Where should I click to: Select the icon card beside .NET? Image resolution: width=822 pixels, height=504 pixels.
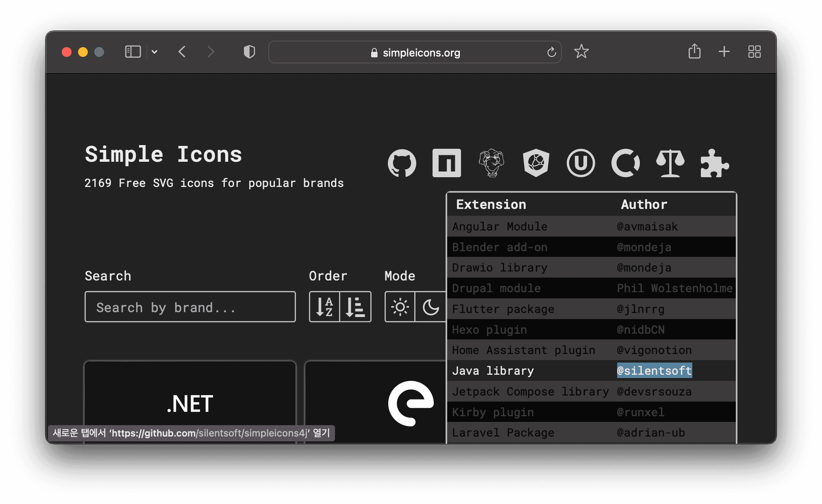[375, 402]
